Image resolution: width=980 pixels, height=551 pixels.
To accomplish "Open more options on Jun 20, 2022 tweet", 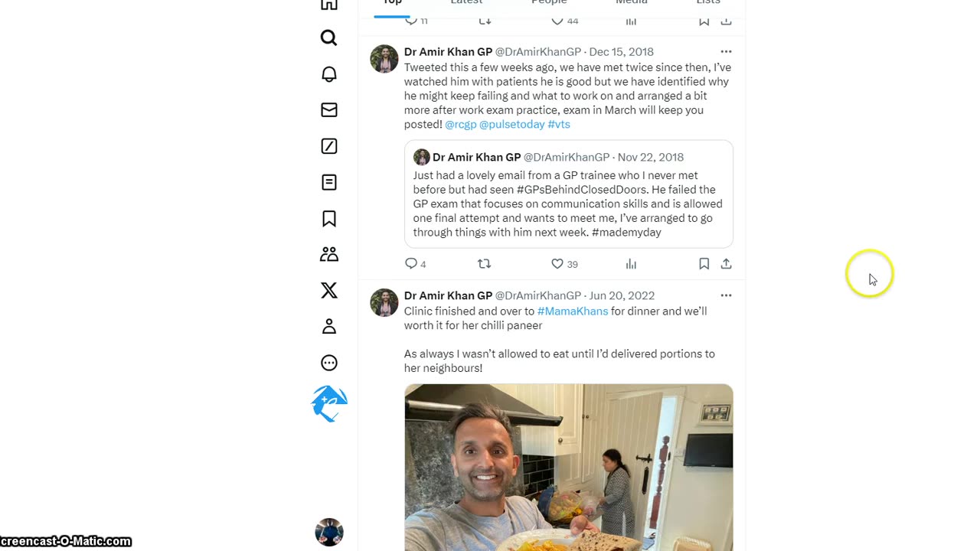I will tap(726, 295).
